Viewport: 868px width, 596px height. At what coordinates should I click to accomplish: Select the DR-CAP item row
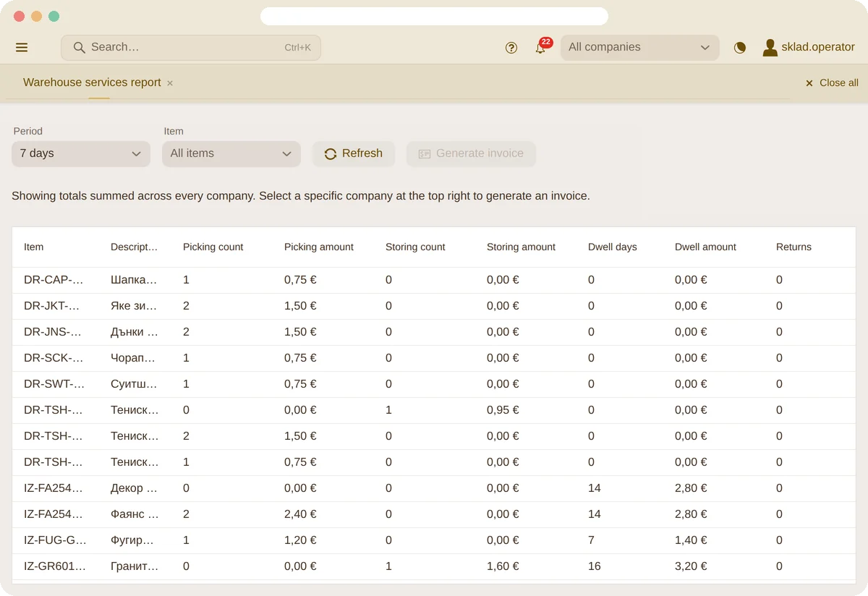pyautogui.click(x=434, y=280)
